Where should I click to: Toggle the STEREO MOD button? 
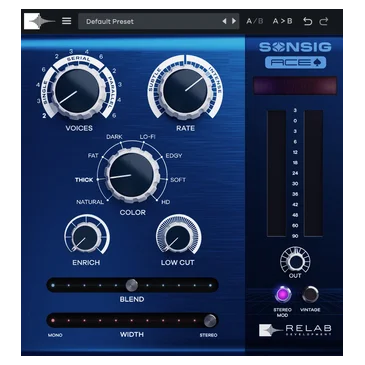point(282,294)
